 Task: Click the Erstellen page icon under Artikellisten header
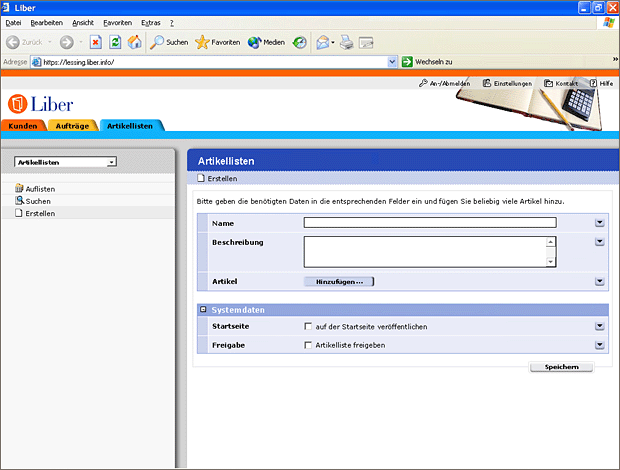pos(201,178)
